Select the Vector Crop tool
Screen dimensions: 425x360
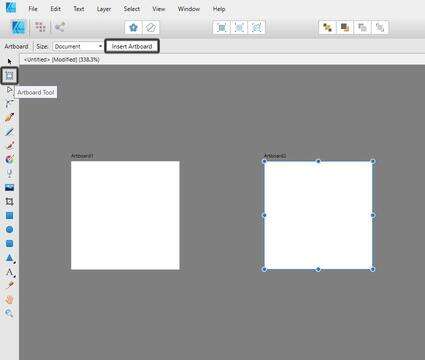[x=9, y=201]
